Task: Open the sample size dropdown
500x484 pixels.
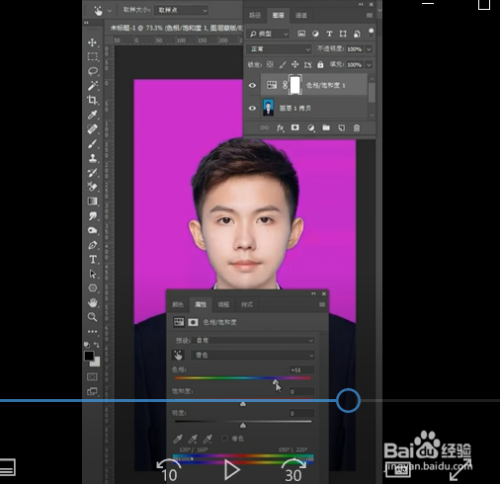Action: pos(182,10)
